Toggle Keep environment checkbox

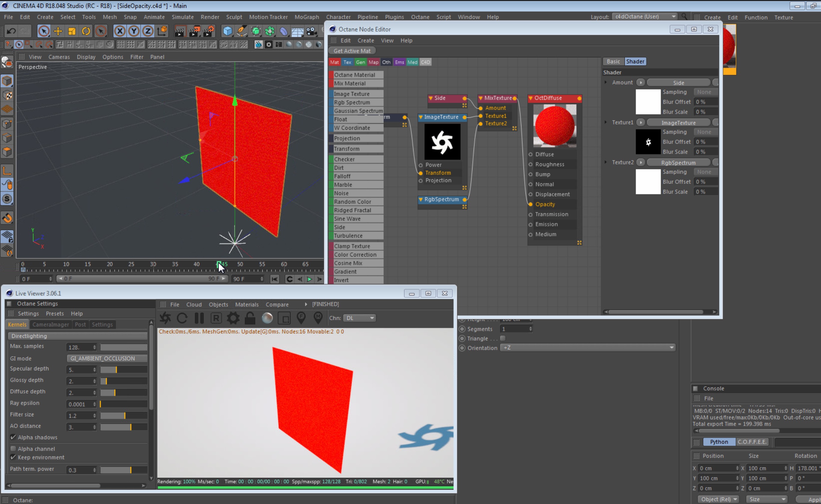click(13, 457)
